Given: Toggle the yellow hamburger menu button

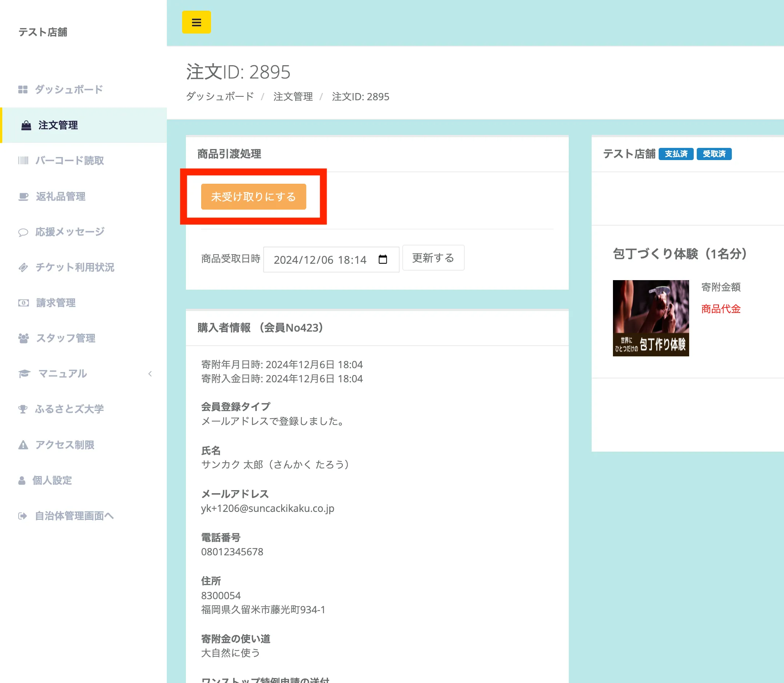Looking at the screenshot, I should pyautogui.click(x=196, y=22).
